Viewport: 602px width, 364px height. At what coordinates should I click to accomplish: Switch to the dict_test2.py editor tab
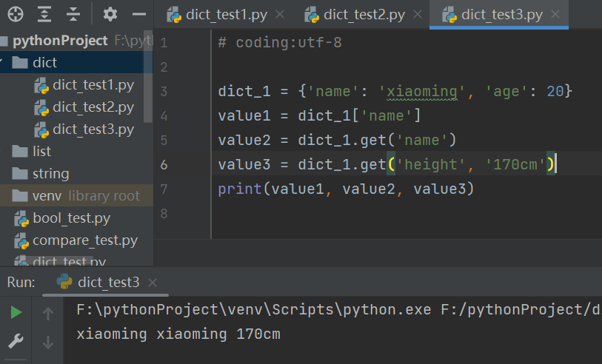(354, 15)
